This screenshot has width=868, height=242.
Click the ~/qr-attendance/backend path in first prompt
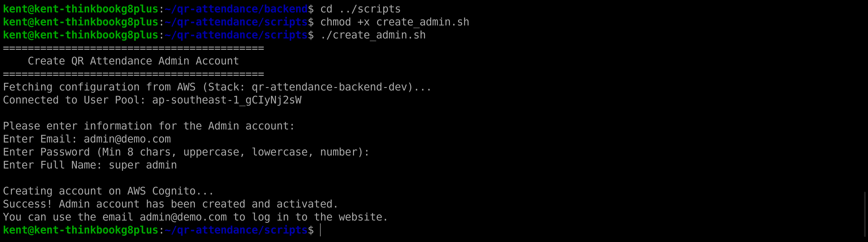pos(236,9)
